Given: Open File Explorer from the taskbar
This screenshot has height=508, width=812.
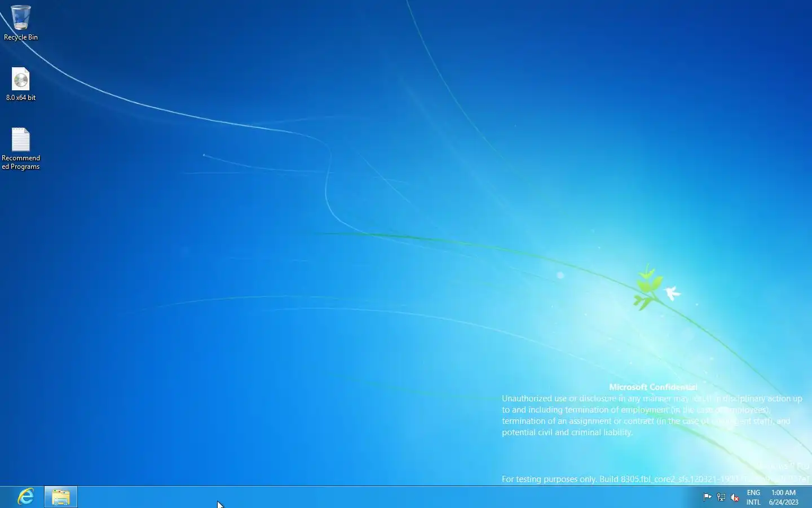Looking at the screenshot, I should tap(61, 497).
